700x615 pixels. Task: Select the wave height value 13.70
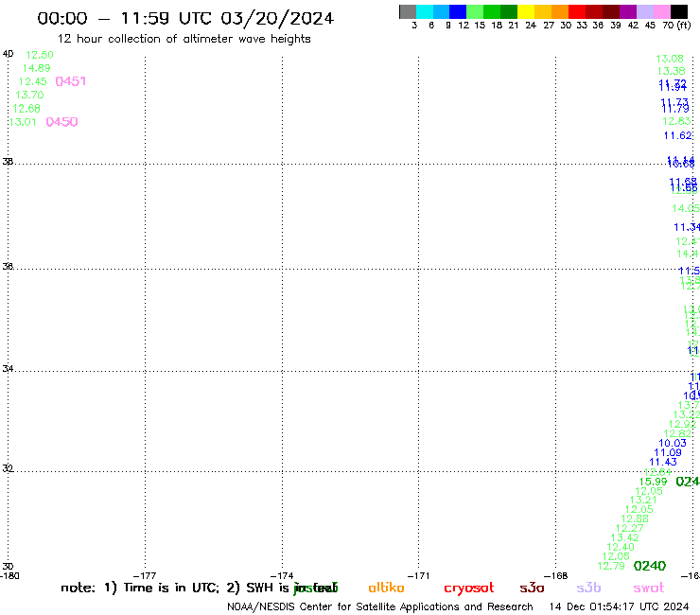pyautogui.click(x=29, y=96)
